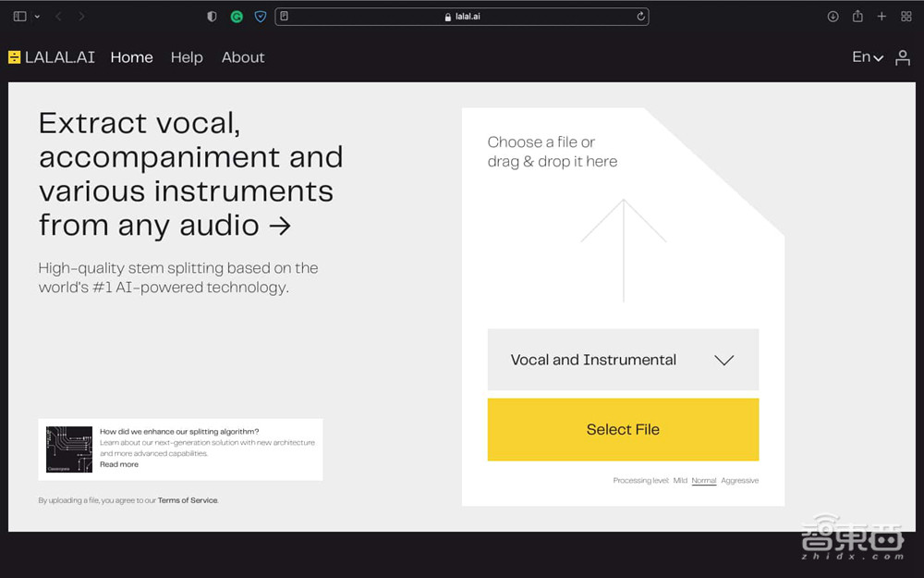The width and height of the screenshot is (924, 578).
Task: Show the tab overview icon
Action: [x=905, y=17]
